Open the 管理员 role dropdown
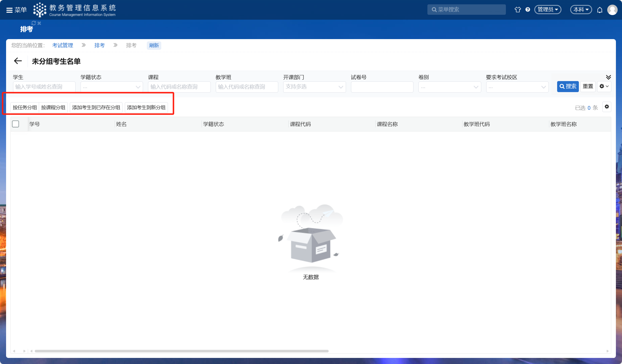 point(548,10)
